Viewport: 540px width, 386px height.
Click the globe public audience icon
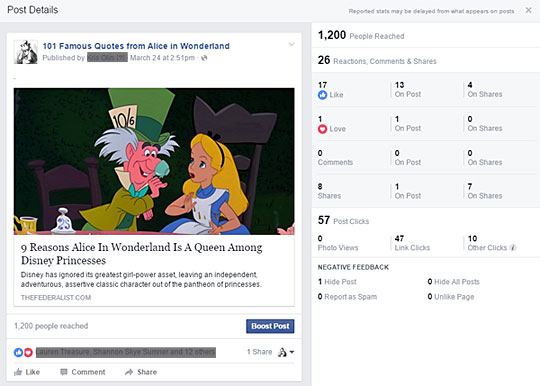[x=204, y=58]
